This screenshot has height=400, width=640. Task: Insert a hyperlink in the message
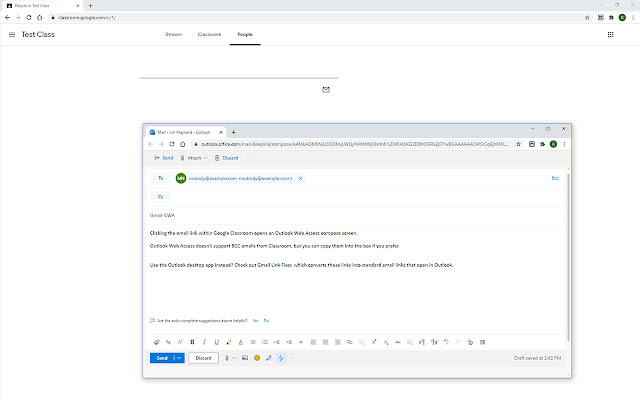(349, 342)
